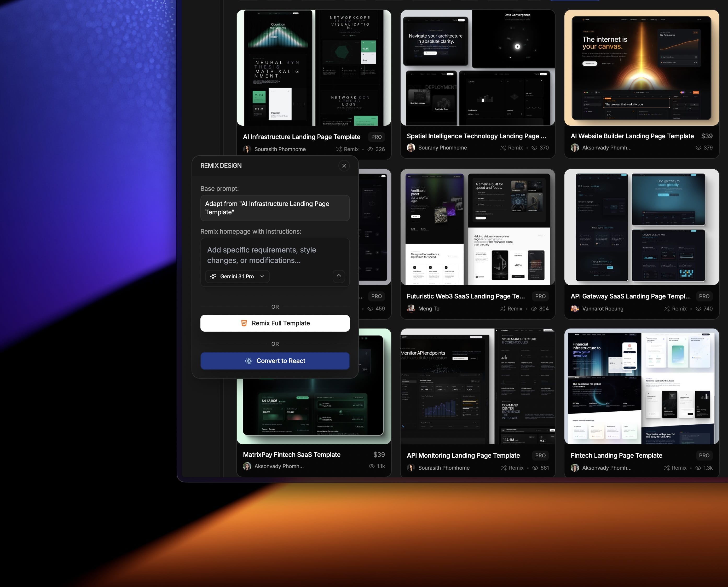Click the Remix Full Template button
The image size is (728, 587).
pos(275,323)
